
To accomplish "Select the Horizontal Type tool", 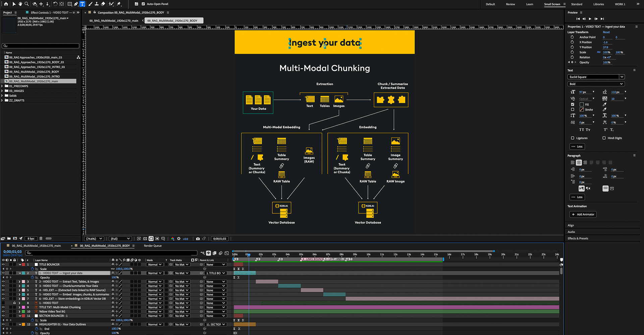I will pos(82,4).
